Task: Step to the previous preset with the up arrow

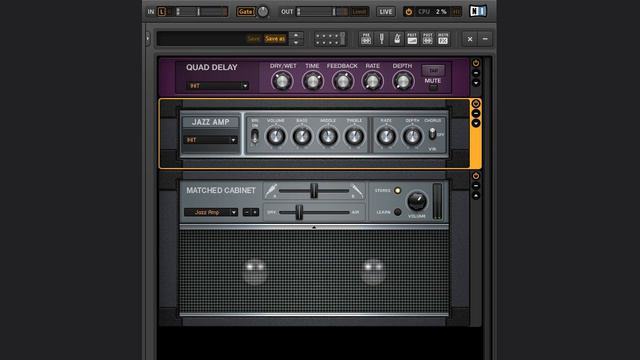Action: pyautogui.click(x=296, y=35)
